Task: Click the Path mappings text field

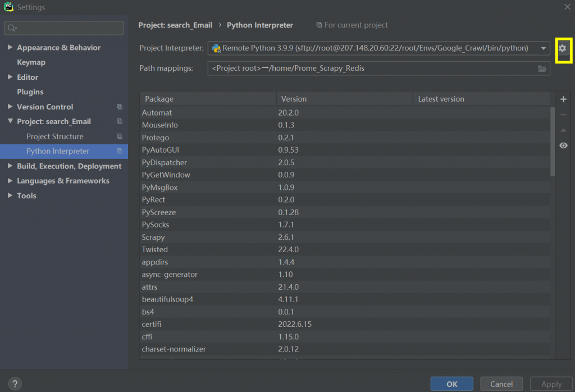Action: 379,69
